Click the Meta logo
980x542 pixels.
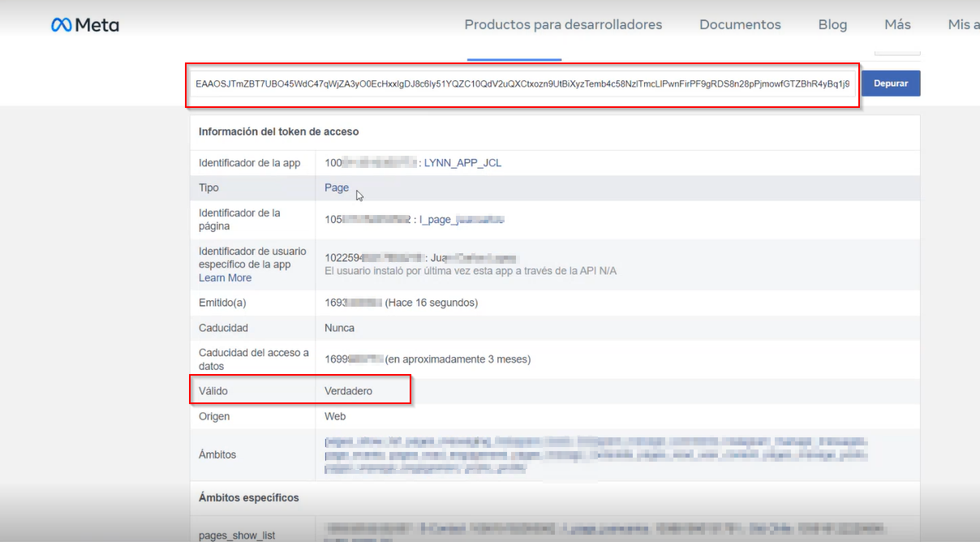tap(85, 25)
